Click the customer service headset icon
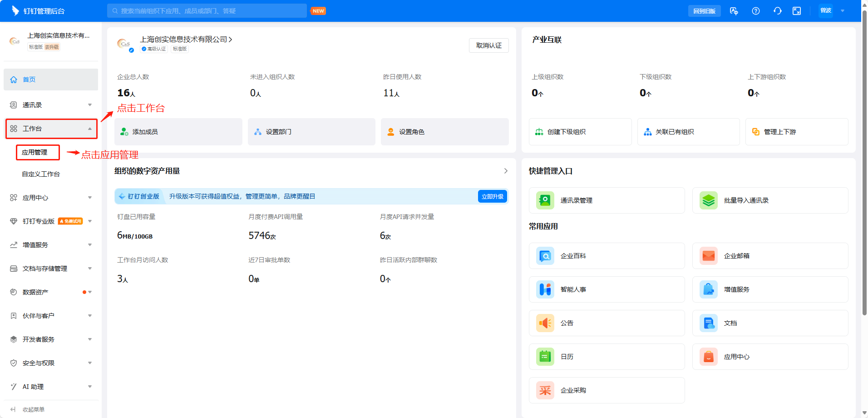The width and height of the screenshot is (868, 418). point(777,11)
